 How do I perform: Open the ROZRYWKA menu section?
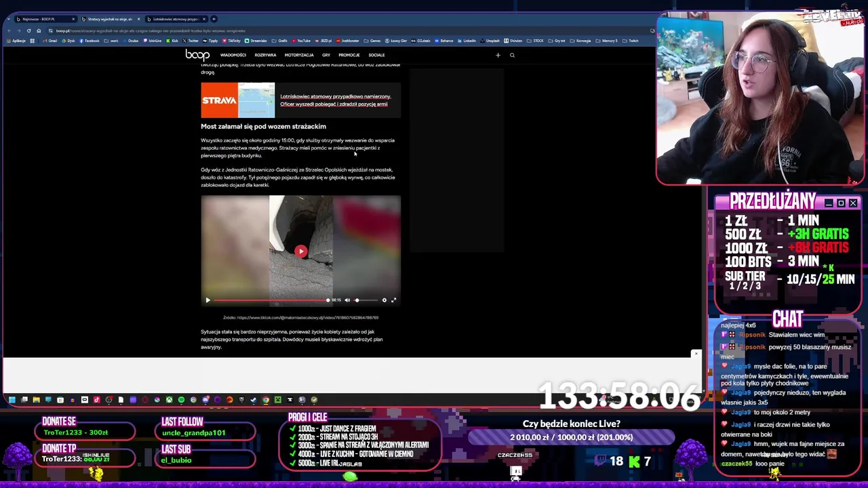pyautogui.click(x=265, y=55)
